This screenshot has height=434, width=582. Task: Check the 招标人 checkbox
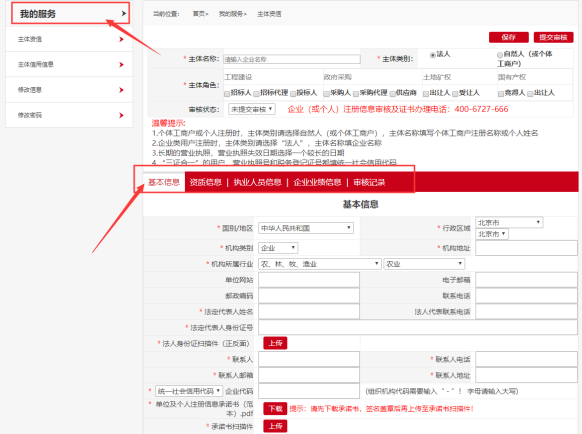227,94
